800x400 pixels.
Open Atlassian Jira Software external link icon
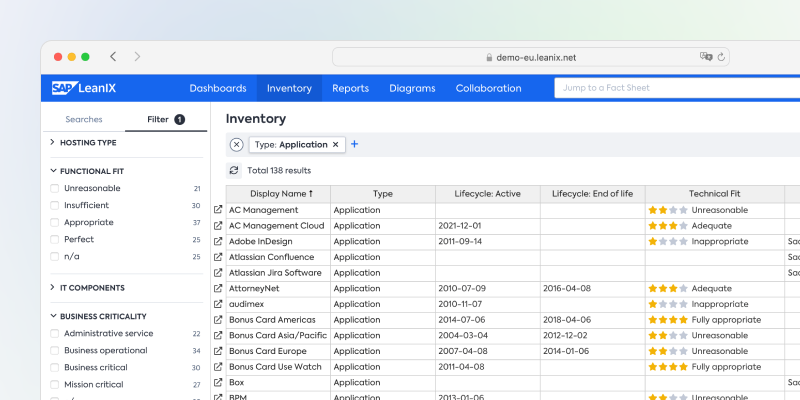218,272
